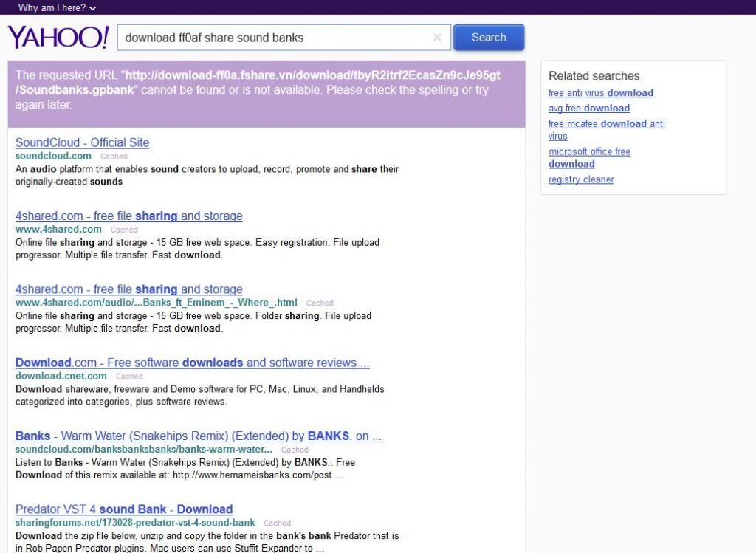Click the requested URL error message text
This screenshot has height=553, width=756.
[x=258, y=89]
